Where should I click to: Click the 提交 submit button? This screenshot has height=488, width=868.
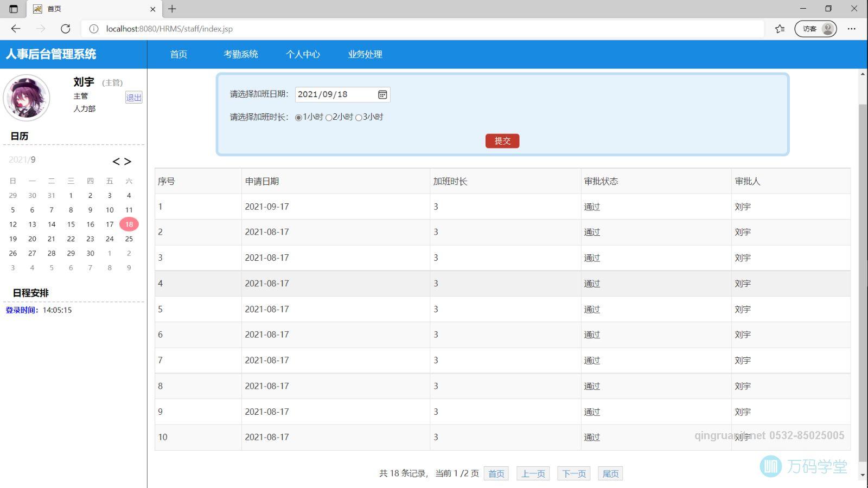tap(502, 140)
